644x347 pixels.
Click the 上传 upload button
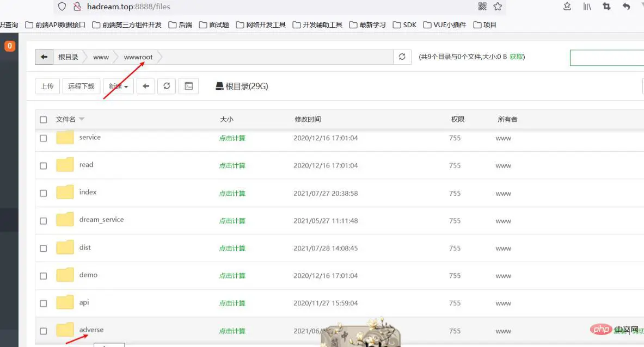47,86
